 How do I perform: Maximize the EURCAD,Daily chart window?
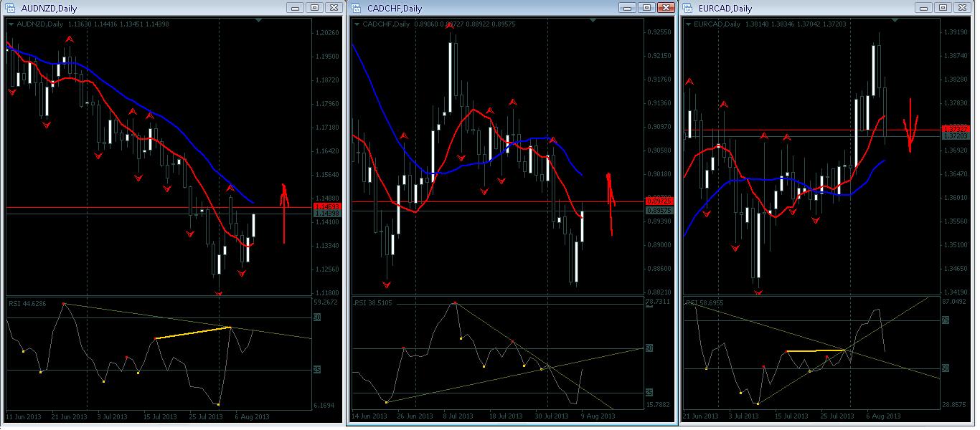click(x=943, y=8)
